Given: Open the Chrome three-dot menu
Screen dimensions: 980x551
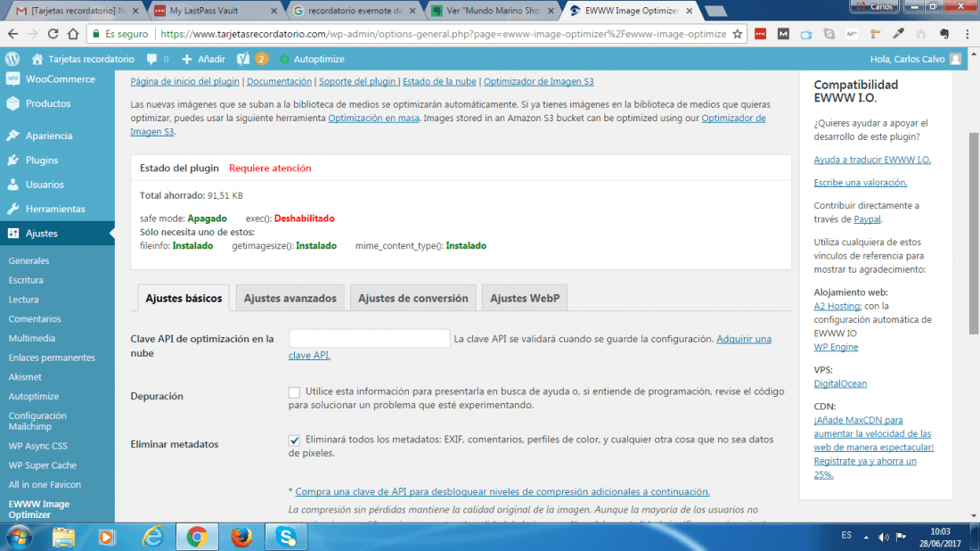Looking at the screenshot, I should pos(967,34).
